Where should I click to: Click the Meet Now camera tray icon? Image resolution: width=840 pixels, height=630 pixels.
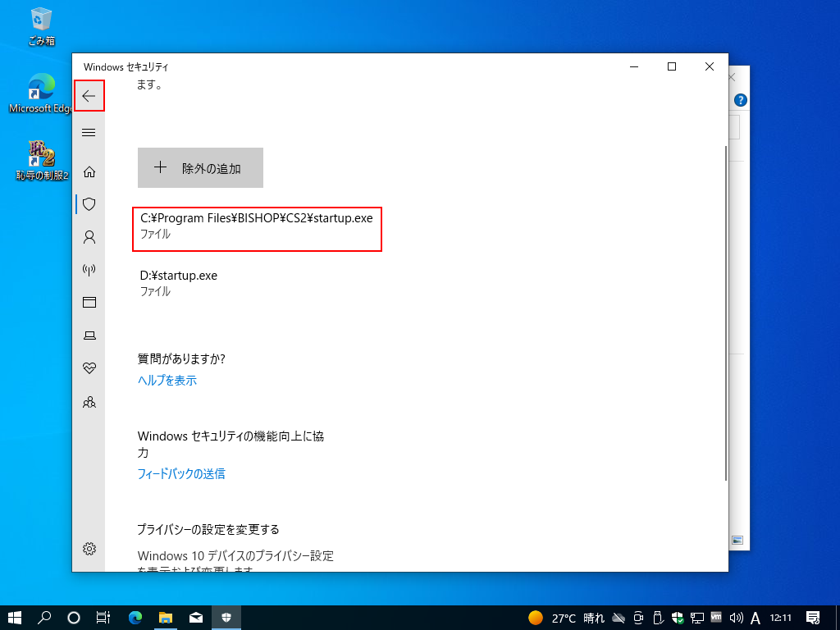click(x=638, y=619)
